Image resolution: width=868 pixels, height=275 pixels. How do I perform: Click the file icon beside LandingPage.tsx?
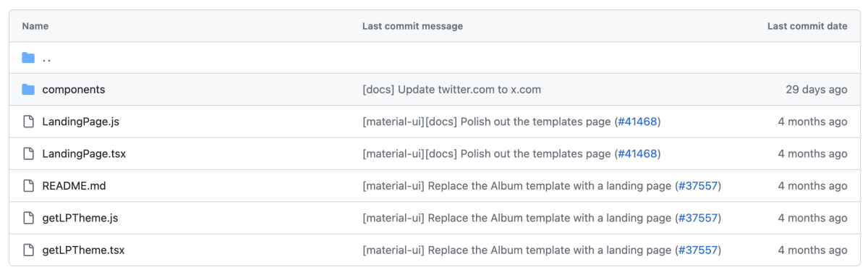pos(28,153)
